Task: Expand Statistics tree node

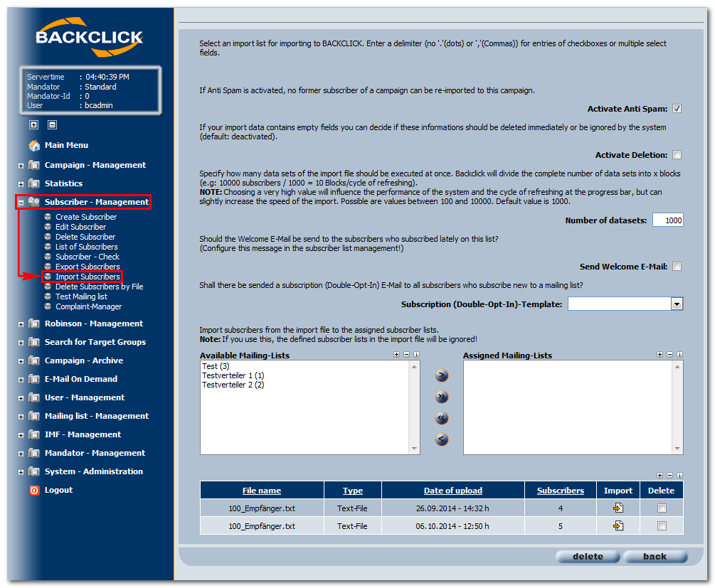Action: (21, 185)
